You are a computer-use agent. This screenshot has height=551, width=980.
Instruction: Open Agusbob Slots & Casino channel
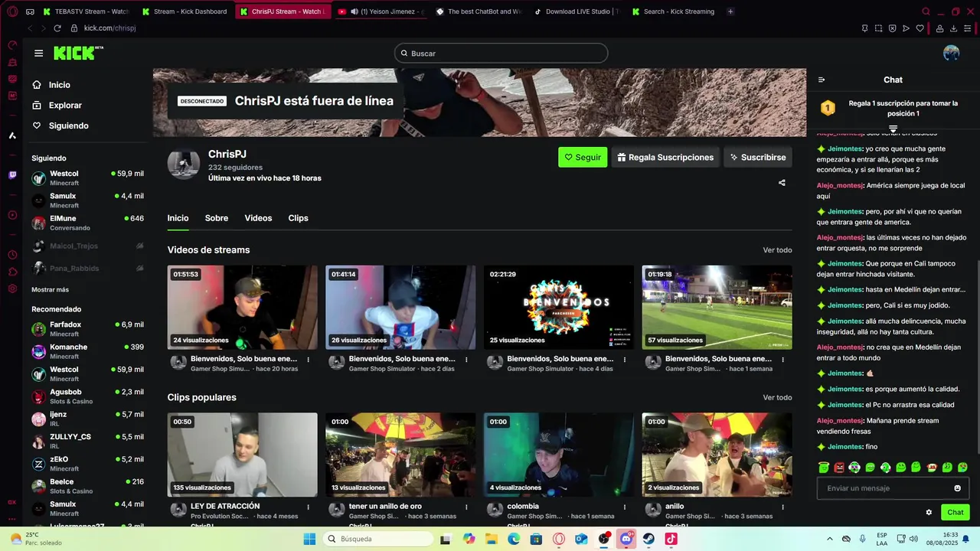pyautogui.click(x=88, y=396)
